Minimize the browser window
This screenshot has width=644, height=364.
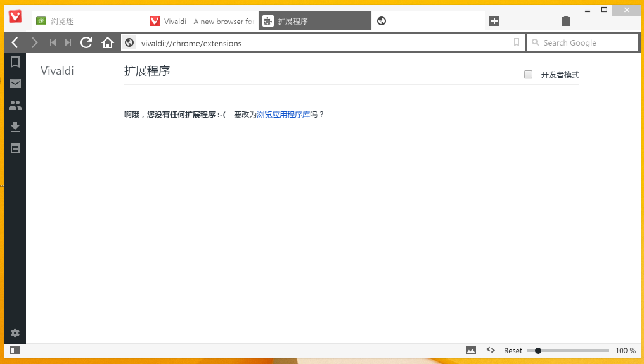click(588, 10)
